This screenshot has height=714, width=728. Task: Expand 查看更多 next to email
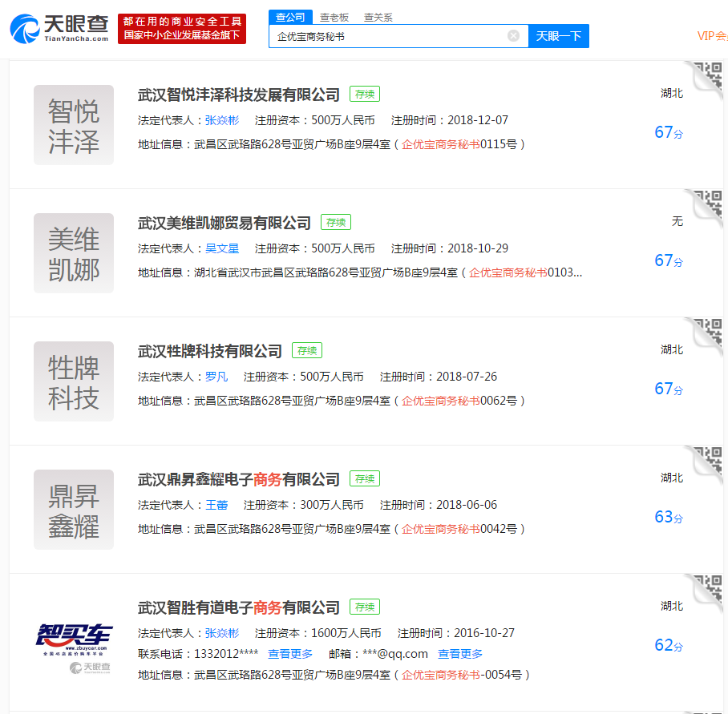[x=460, y=654]
